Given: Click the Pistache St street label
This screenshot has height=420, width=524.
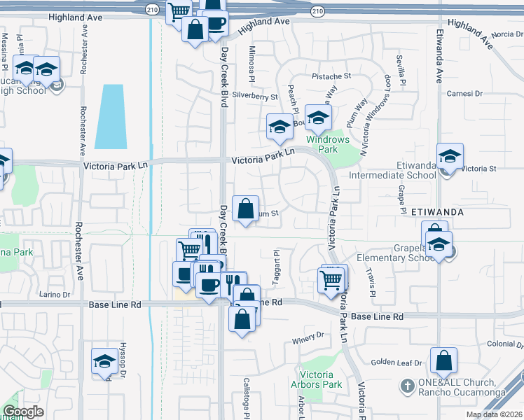Looking at the screenshot, I should click(x=331, y=76).
